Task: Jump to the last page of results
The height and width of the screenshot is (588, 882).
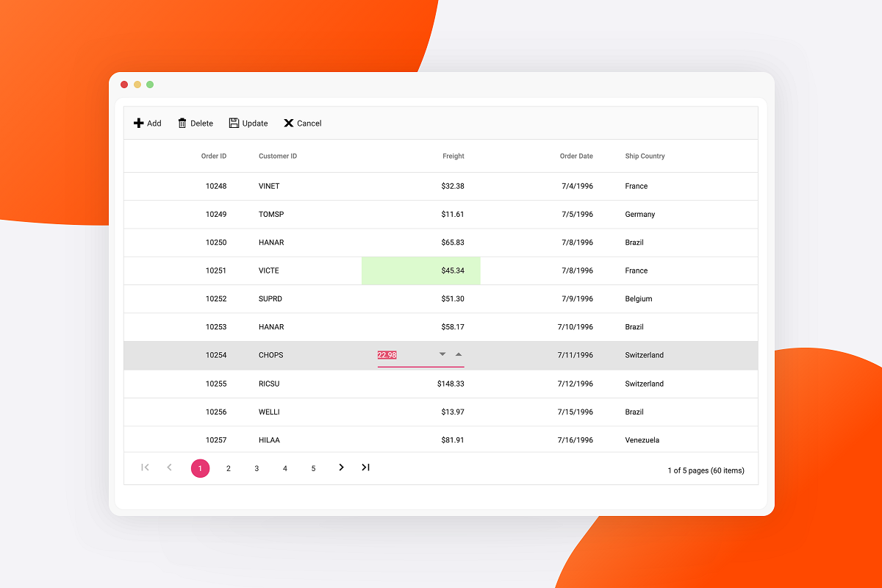Action: [x=365, y=467]
